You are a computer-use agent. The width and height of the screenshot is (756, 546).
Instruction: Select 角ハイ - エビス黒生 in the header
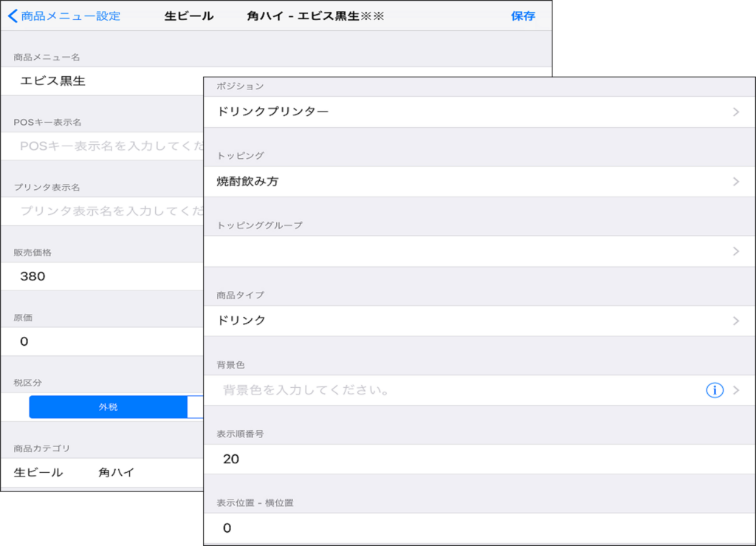click(x=315, y=16)
